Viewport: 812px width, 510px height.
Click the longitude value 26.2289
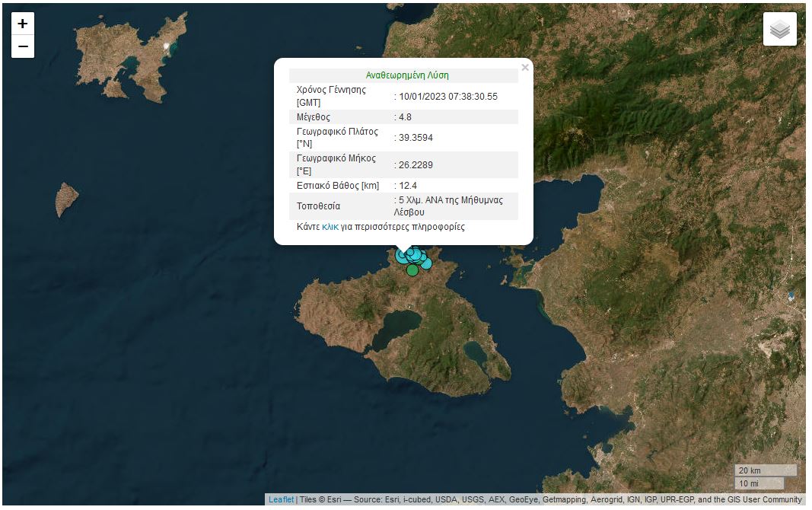(x=416, y=165)
